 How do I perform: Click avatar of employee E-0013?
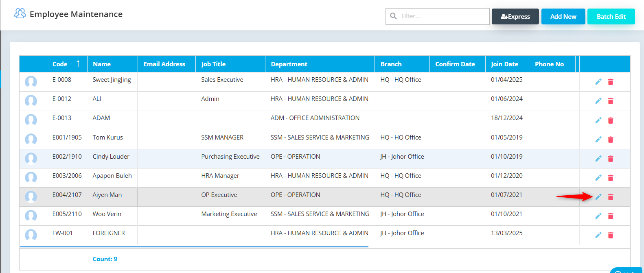(31, 120)
